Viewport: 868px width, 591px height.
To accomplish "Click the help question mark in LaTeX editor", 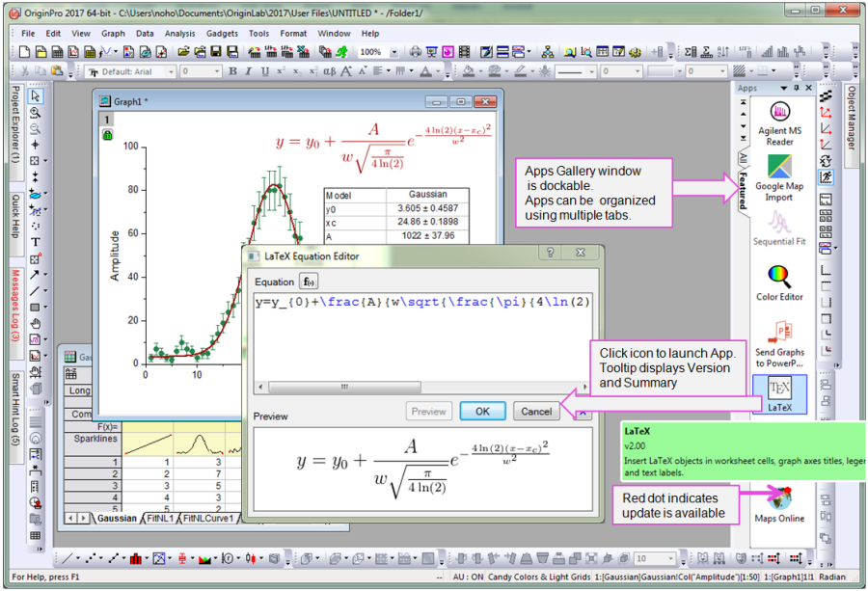I will (x=551, y=253).
